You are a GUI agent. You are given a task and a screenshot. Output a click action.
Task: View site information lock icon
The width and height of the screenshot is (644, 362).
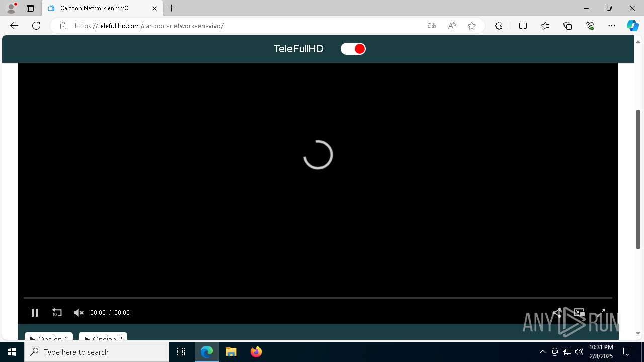point(63,26)
